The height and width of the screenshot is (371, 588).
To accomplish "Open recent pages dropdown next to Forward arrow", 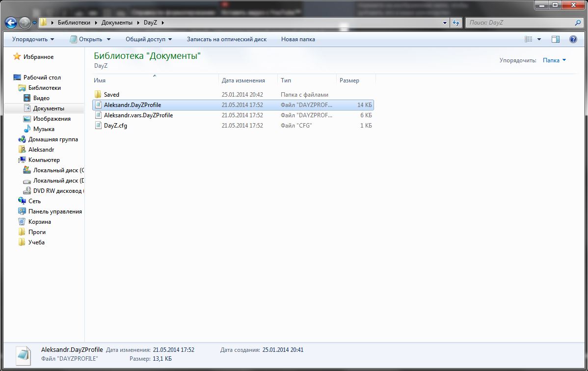I will (x=34, y=23).
